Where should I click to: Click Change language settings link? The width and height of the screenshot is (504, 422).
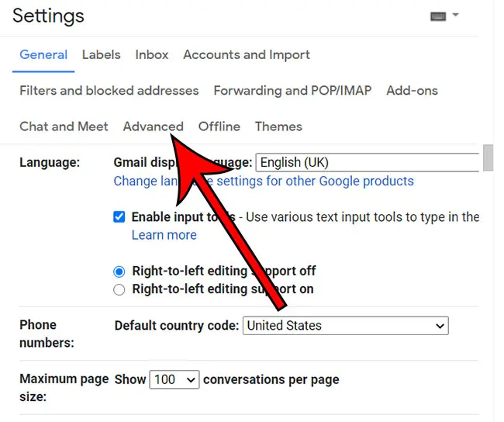(x=264, y=182)
